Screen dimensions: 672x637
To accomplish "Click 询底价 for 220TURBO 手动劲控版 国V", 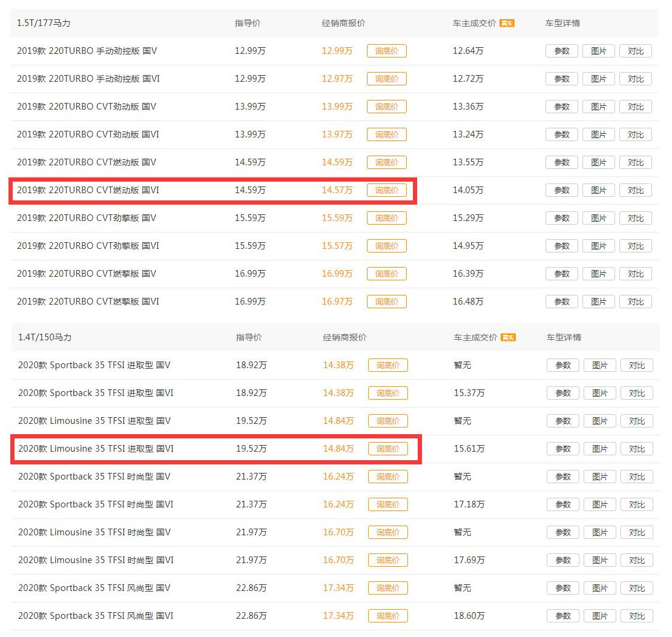I will (387, 51).
